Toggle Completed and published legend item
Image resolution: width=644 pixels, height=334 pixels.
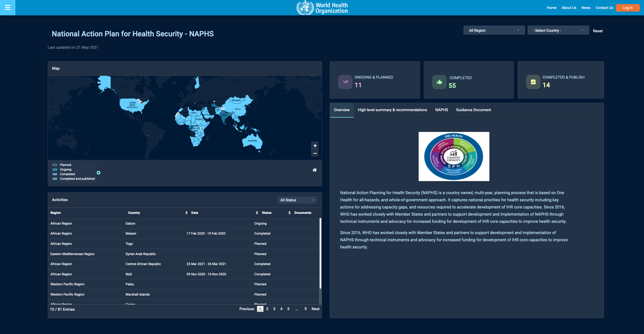(77, 179)
